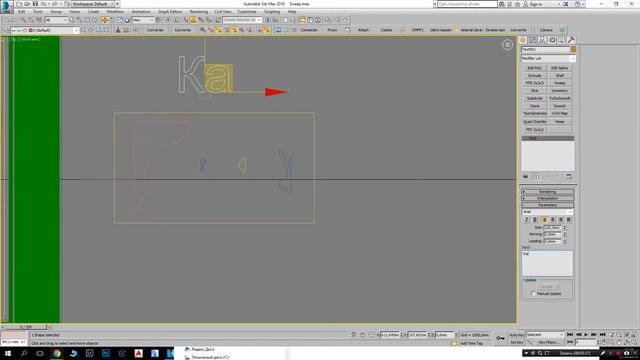Open the Motion command panel tab
This screenshot has width=640, height=360.
(552, 40)
